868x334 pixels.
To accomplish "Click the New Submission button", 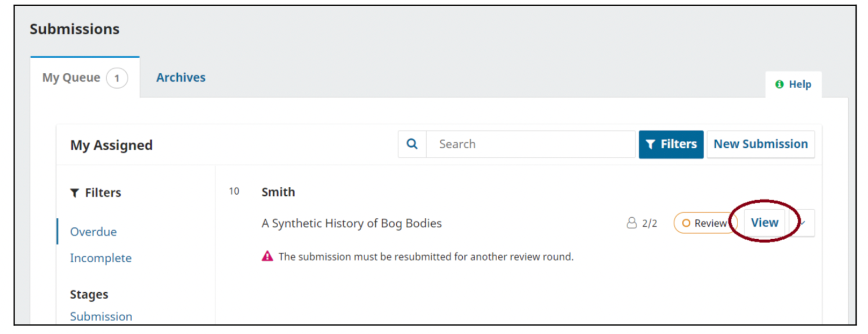I will [x=760, y=144].
